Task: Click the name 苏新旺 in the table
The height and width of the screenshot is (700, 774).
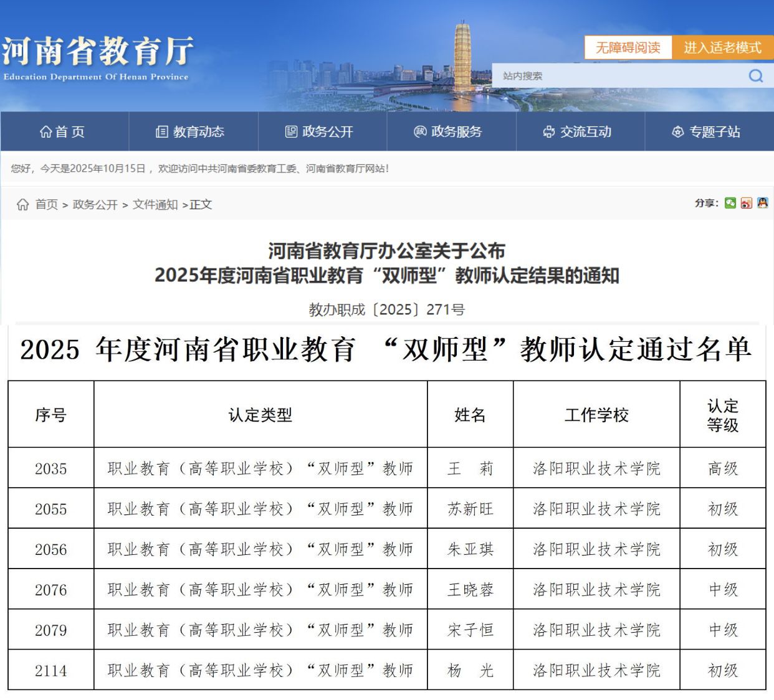Action: (470, 509)
